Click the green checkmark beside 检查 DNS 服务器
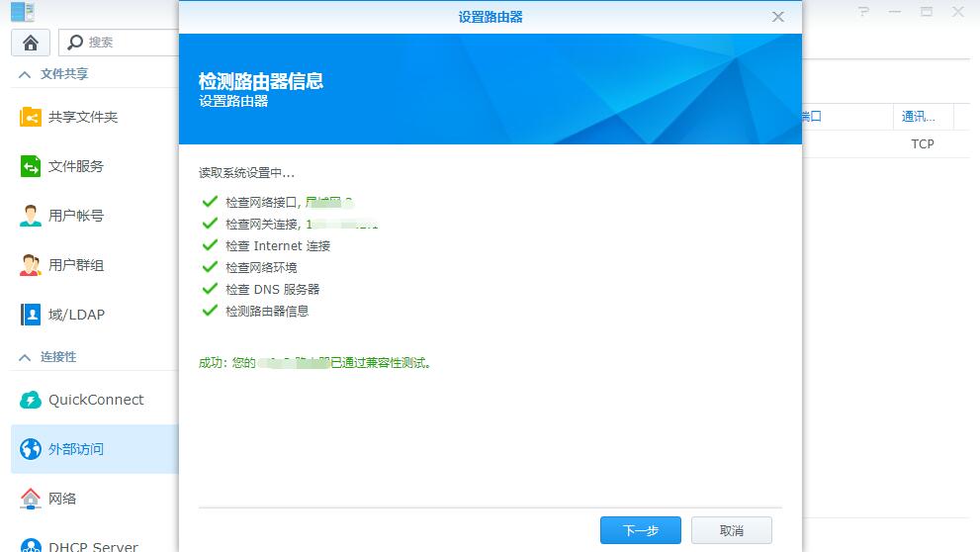Screen dimensions: 980x552 (x=210, y=289)
